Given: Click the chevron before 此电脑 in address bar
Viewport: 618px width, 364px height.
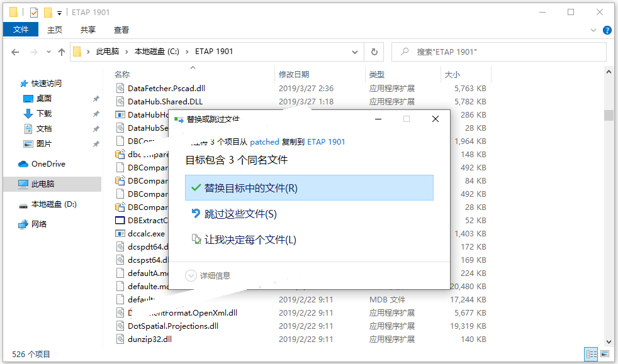Looking at the screenshot, I should [88, 52].
